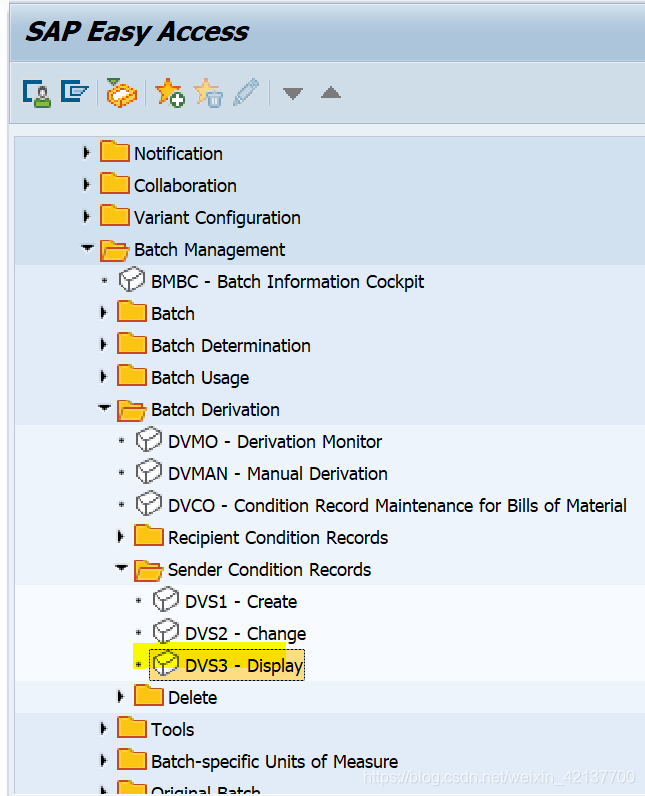Image resolution: width=645 pixels, height=796 pixels.
Task: Click the DVS2 transaction cube icon
Action: pyautogui.click(x=166, y=632)
